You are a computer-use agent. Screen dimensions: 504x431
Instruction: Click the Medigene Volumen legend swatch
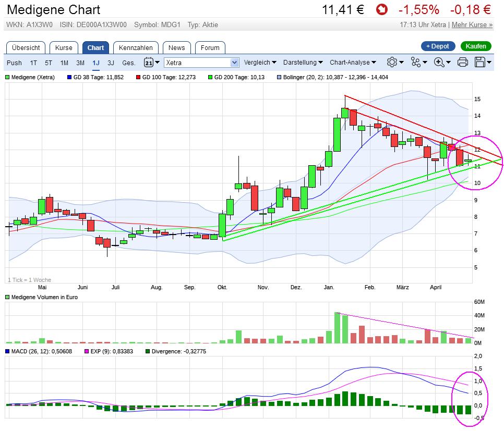click(7, 297)
